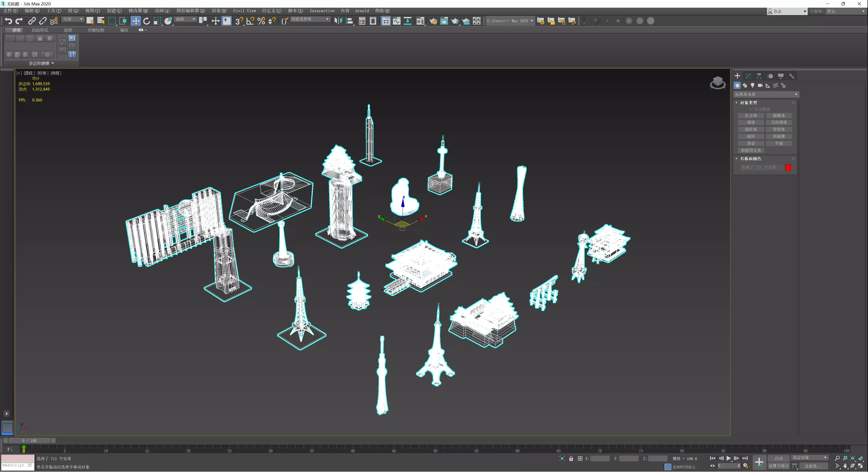The width and height of the screenshot is (868, 472).
Task: Open the 登录 sign-in dropdown
Action: tap(787, 12)
